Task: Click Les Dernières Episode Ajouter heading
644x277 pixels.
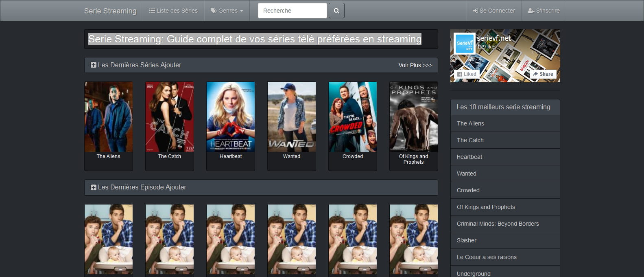Action: [142, 187]
